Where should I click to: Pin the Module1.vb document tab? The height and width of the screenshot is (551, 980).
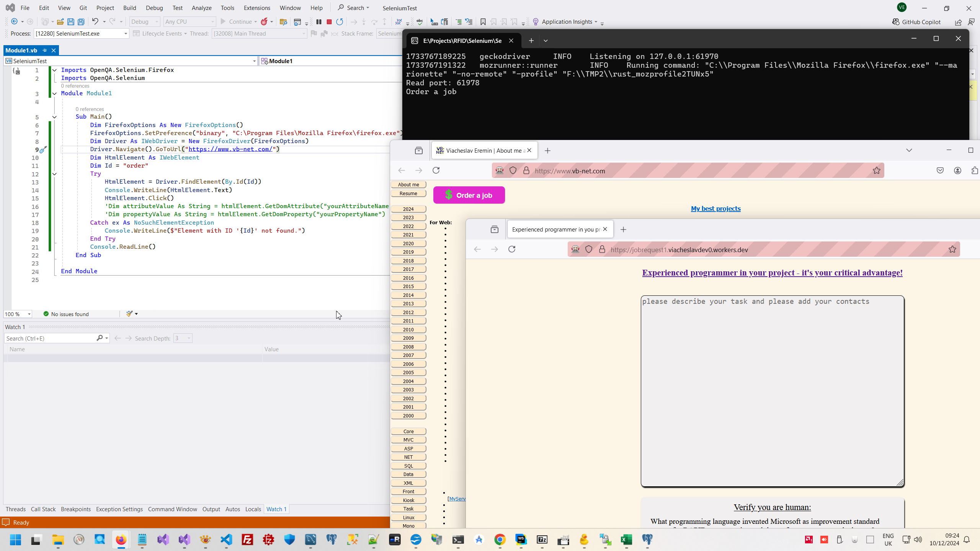click(45, 50)
